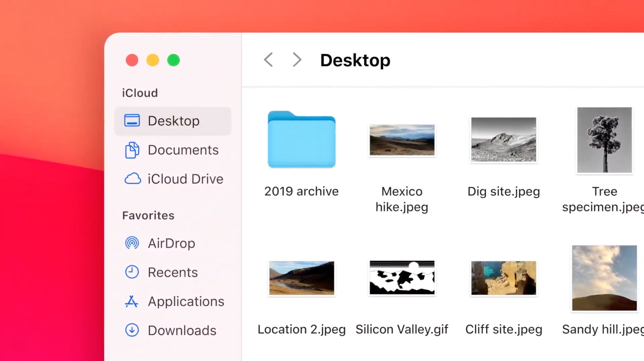Select the Tree specimen.jpeg thumbnail
This screenshot has width=644, height=361.
point(604,140)
